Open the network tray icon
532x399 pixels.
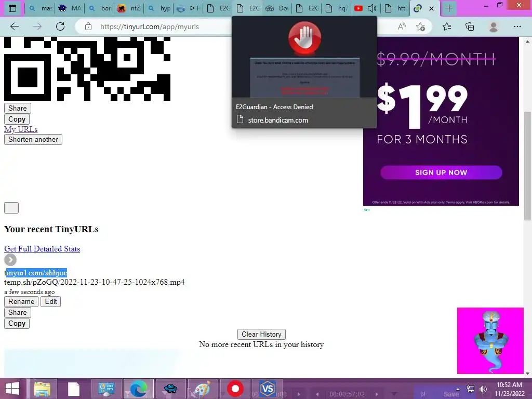(x=471, y=389)
